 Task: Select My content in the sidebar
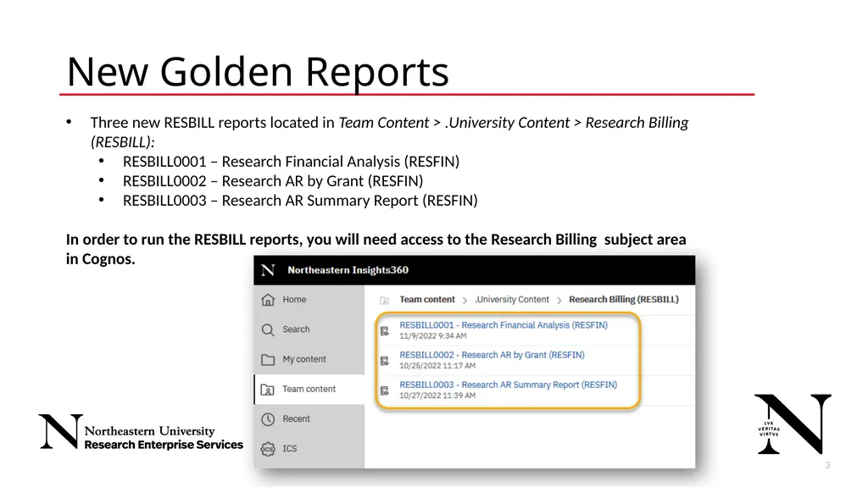[x=309, y=359]
